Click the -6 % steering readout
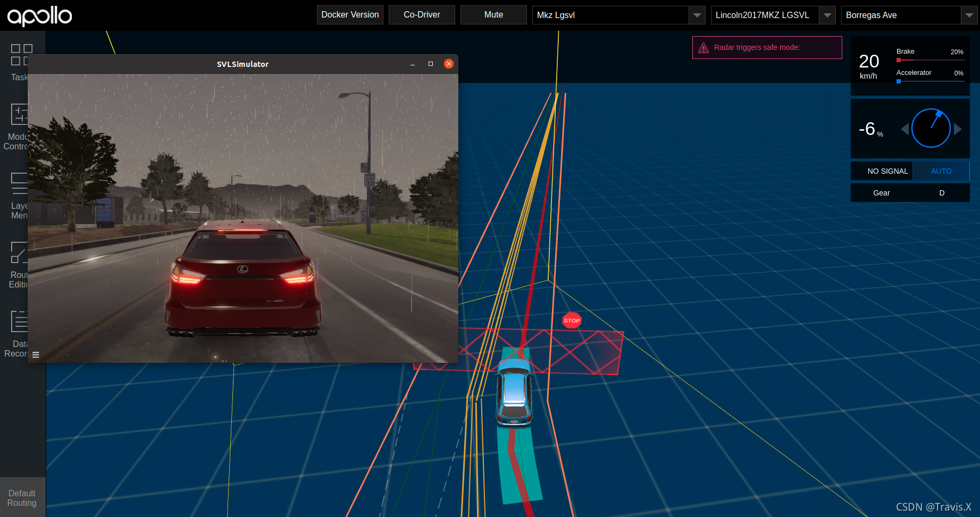This screenshot has width=980, height=517. [x=871, y=129]
